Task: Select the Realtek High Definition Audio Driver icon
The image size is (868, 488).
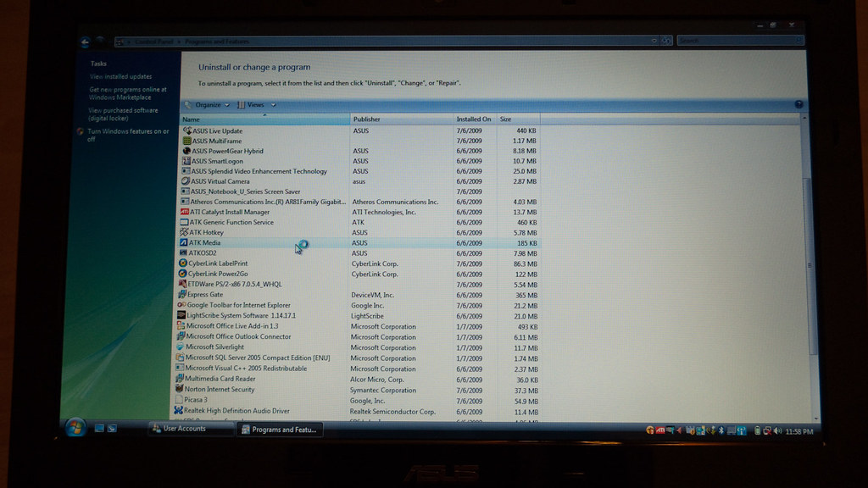Action: [178, 411]
